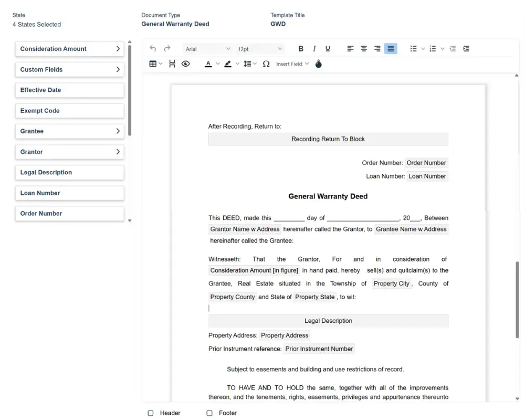Insert a page break
The width and height of the screenshot is (525, 420).
[x=172, y=64]
